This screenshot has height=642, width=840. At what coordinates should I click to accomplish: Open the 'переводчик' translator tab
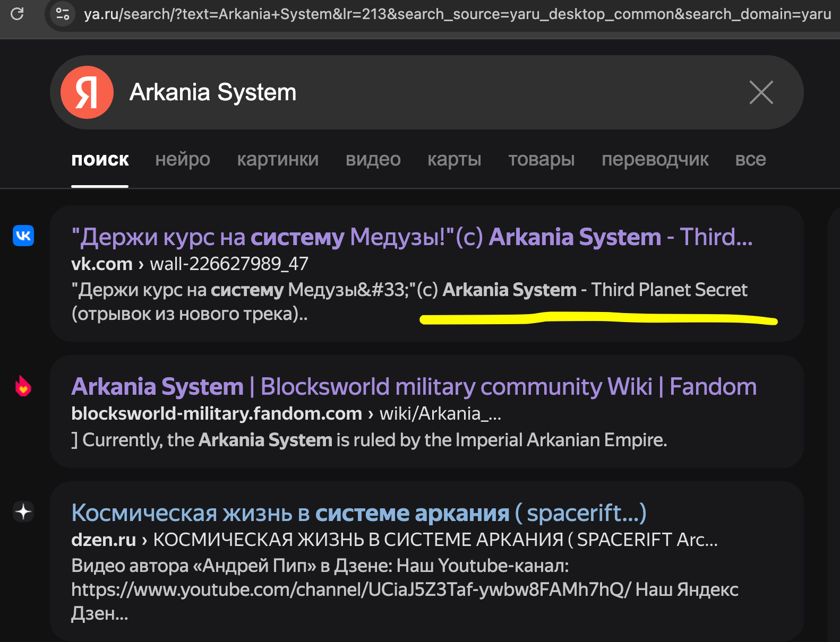(655, 159)
